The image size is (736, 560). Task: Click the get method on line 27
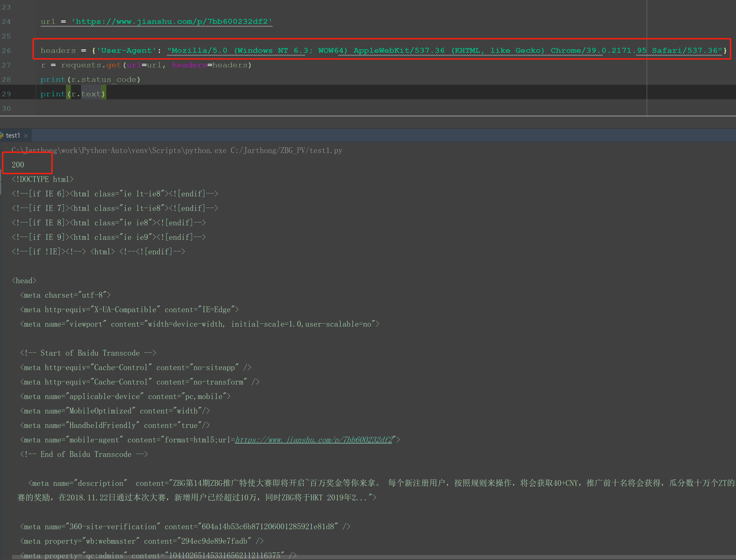(113, 65)
